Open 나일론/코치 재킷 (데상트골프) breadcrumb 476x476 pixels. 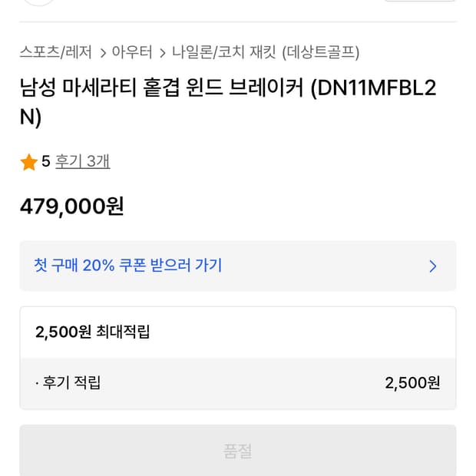tap(266, 52)
